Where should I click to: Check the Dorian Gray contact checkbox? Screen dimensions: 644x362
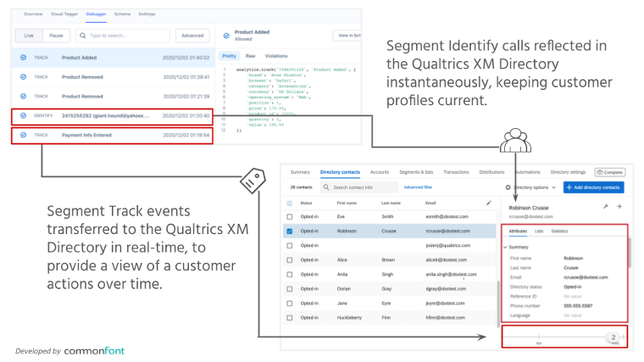[290, 289]
